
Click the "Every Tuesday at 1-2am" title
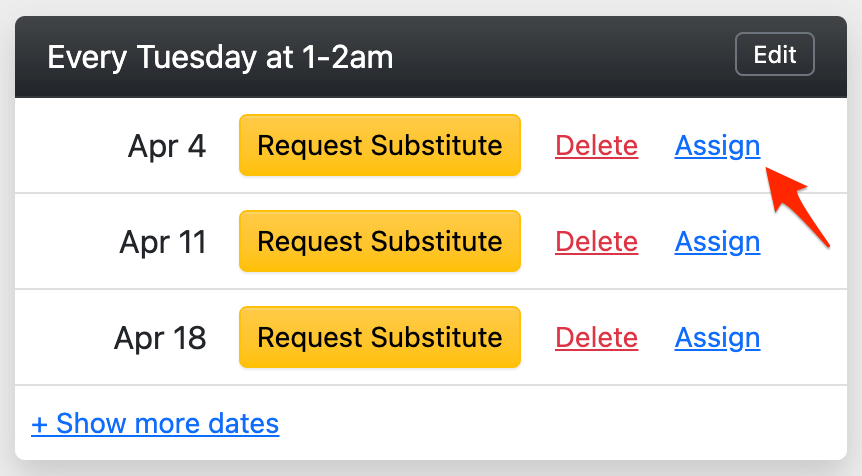point(220,57)
